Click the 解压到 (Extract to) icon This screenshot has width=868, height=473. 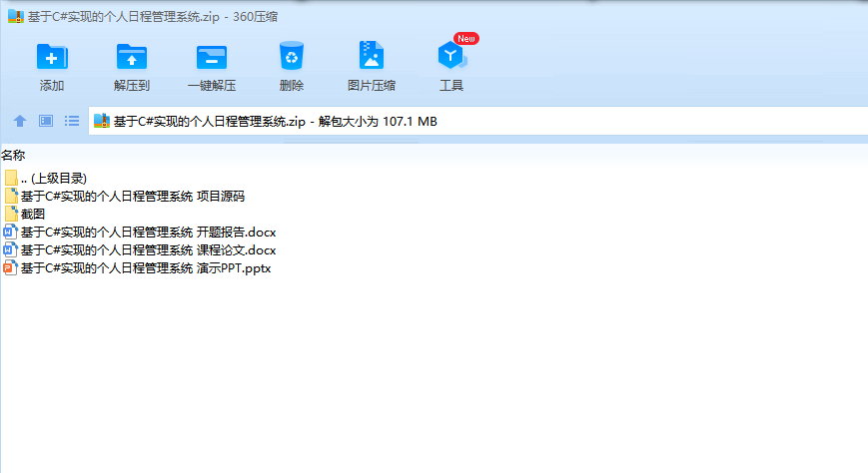[132, 57]
